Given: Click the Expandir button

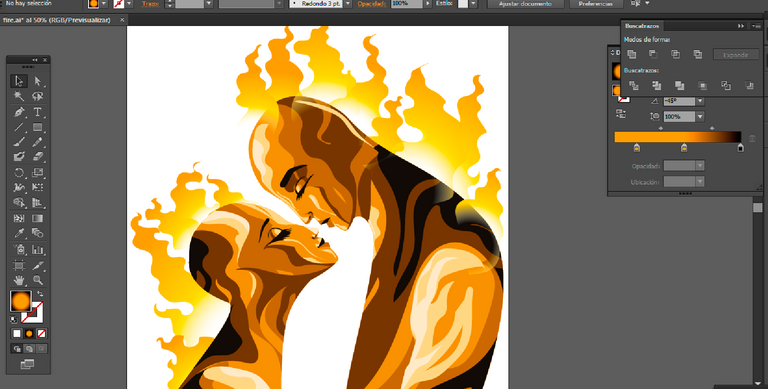Looking at the screenshot, I should click(x=736, y=55).
